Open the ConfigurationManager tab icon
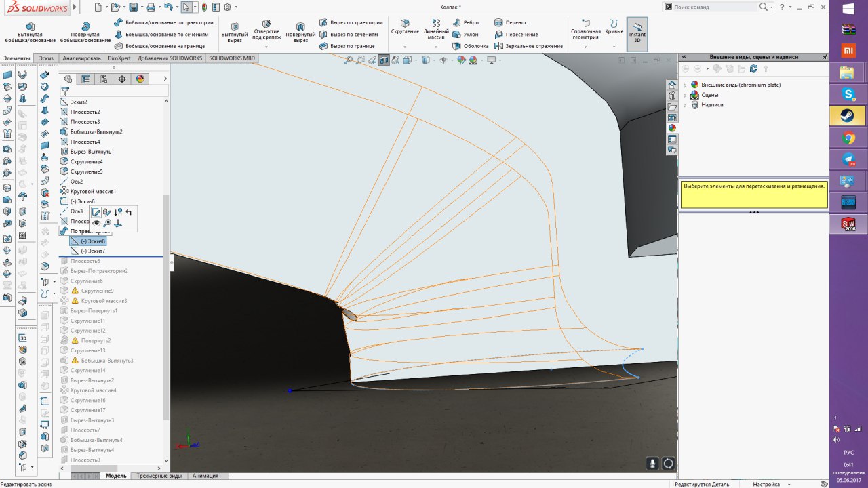Screen dimensions: 868x488 click(104, 79)
